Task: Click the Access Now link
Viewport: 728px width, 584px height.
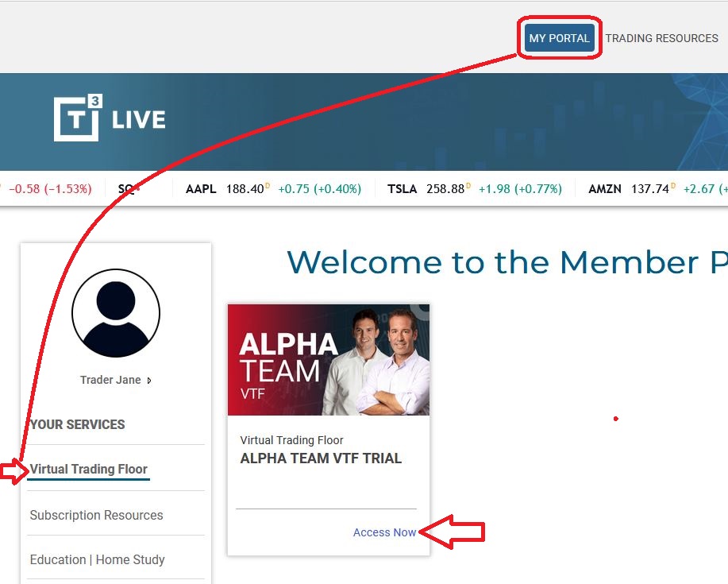Action: coord(384,532)
